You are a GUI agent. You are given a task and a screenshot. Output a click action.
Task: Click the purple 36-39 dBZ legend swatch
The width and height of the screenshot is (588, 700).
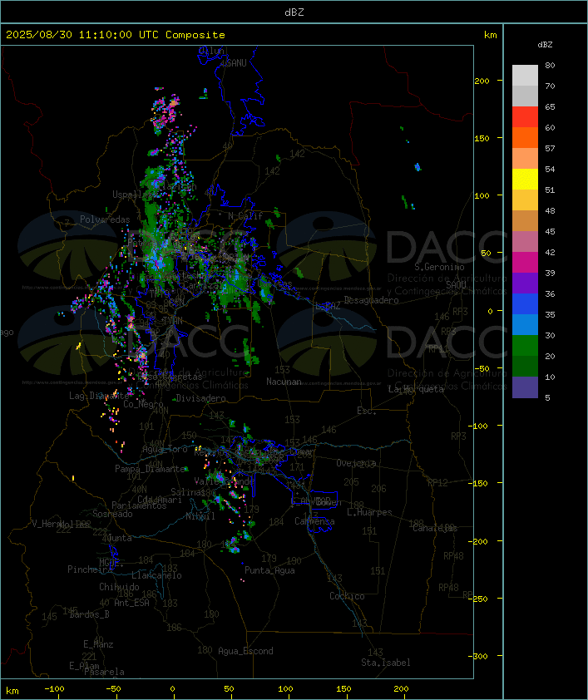pyautogui.click(x=525, y=283)
